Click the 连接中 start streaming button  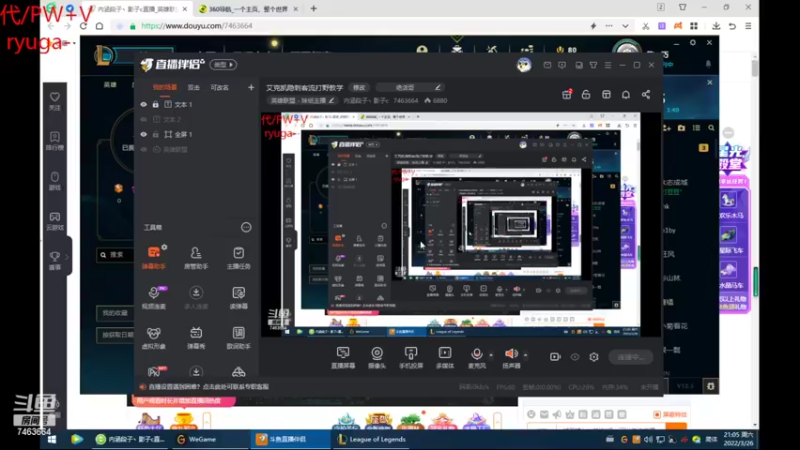pyautogui.click(x=631, y=357)
